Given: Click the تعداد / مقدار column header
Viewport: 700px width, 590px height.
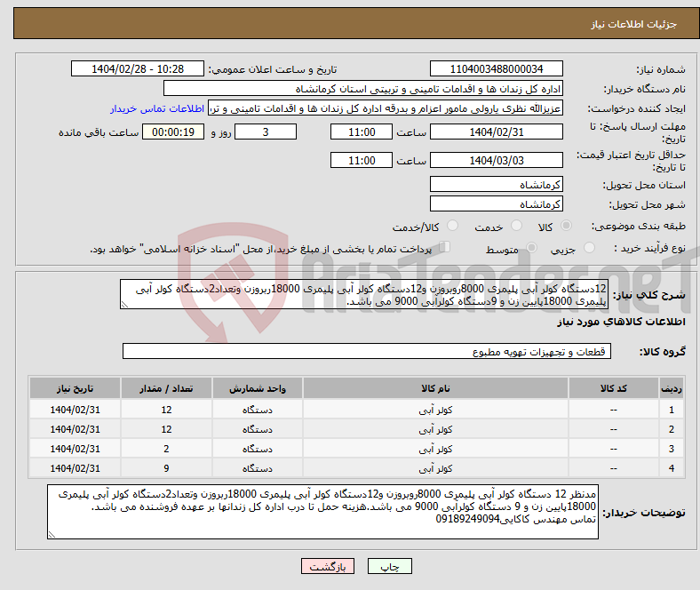Looking at the screenshot, I should (166, 388).
